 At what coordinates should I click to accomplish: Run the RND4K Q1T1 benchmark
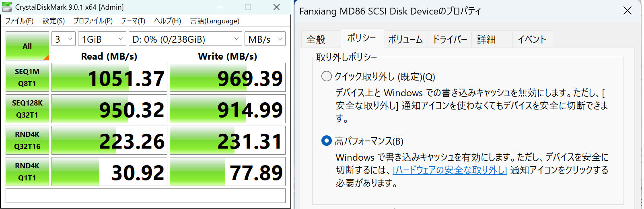click(x=27, y=172)
